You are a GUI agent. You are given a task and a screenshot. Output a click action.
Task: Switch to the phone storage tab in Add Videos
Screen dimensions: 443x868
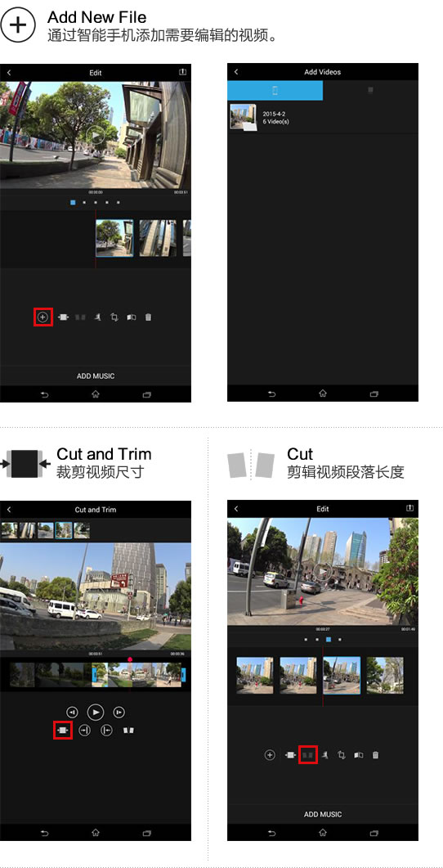275,90
